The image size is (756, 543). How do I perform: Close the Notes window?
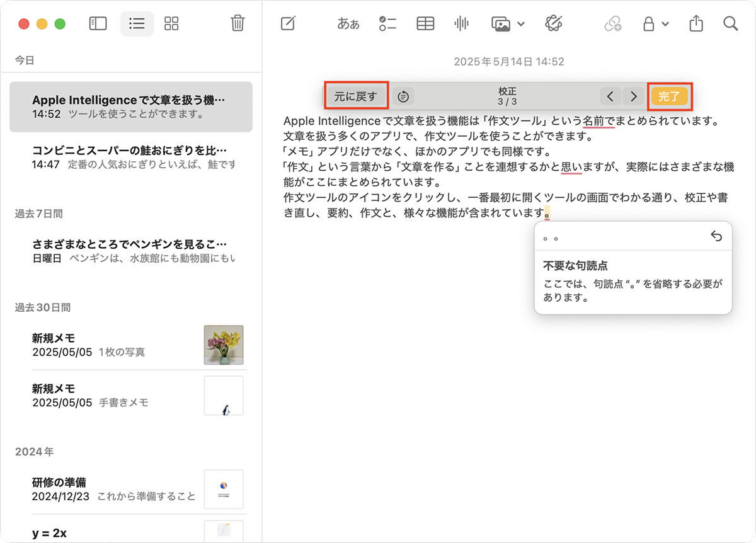click(x=24, y=24)
